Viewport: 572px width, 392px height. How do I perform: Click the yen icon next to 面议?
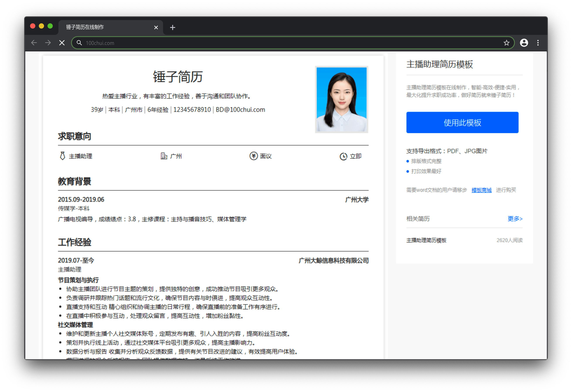[254, 156]
